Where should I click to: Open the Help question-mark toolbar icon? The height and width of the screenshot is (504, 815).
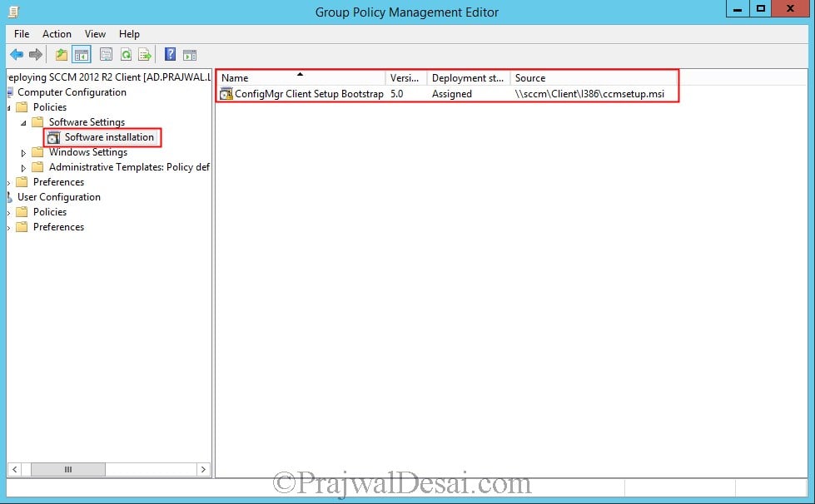point(170,54)
